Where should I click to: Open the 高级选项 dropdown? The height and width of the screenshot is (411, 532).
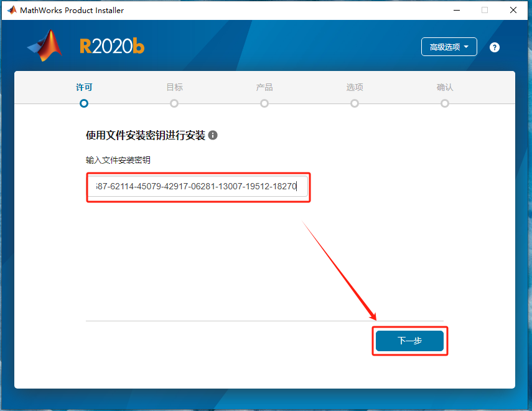point(449,47)
